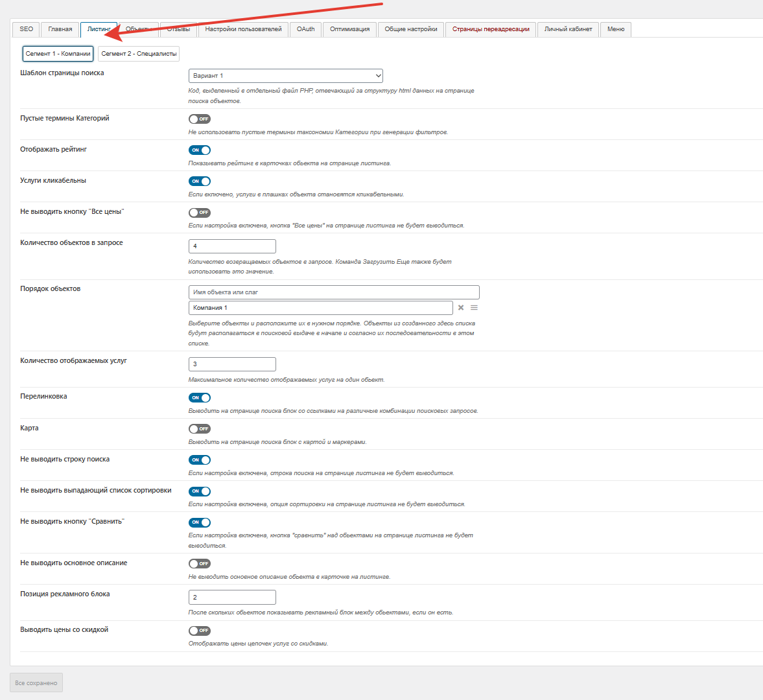Click the Позиция рекламного блока field
The height and width of the screenshot is (700, 763).
232,598
